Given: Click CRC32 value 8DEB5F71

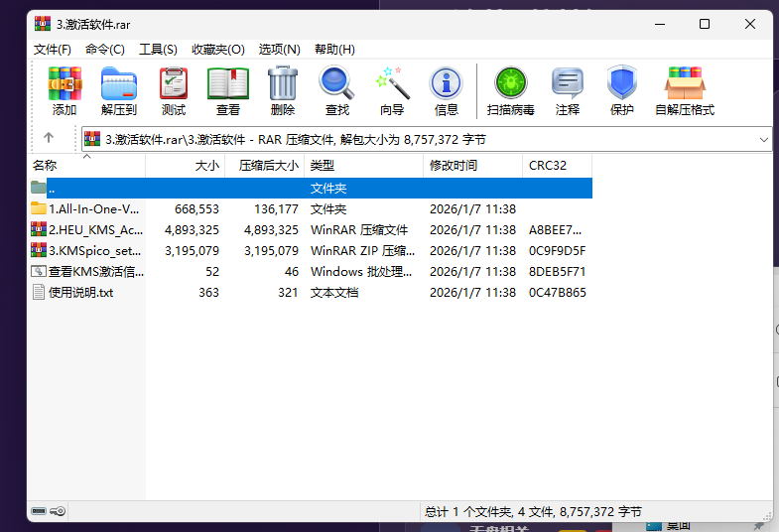Looking at the screenshot, I should pos(557,272).
